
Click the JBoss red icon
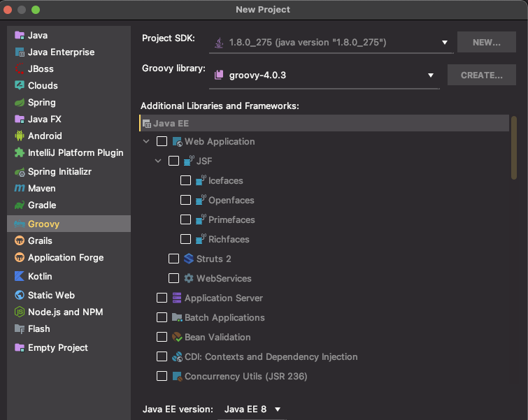click(x=20, y=68)
